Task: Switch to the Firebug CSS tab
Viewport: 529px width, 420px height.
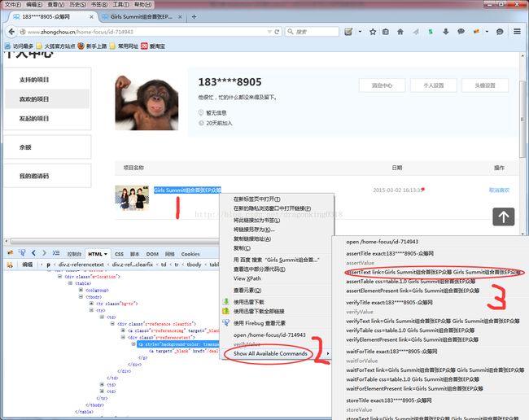Action: 119,254
